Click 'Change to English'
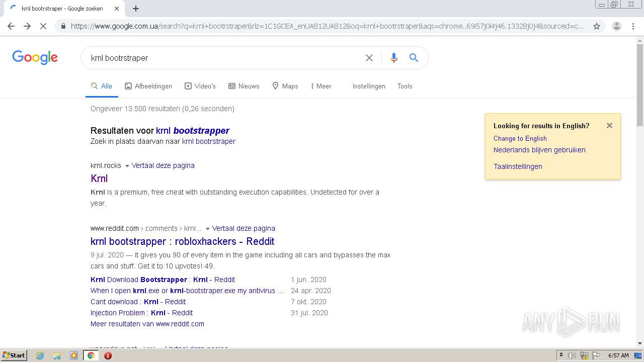The width and height of the screenshot is (644, 362). point(520,138)
